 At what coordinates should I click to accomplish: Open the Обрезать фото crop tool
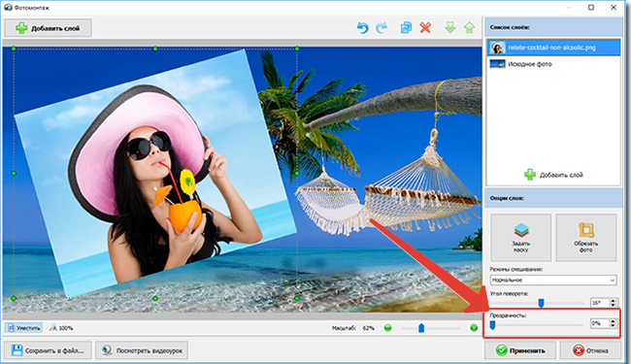(586, 238)
